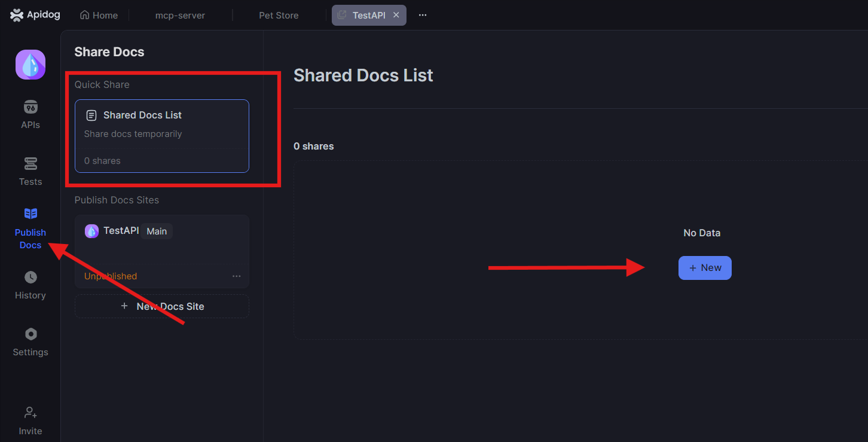Close the TestAPI tab
The width and height of the screenshot is (868, 442).
396,15
